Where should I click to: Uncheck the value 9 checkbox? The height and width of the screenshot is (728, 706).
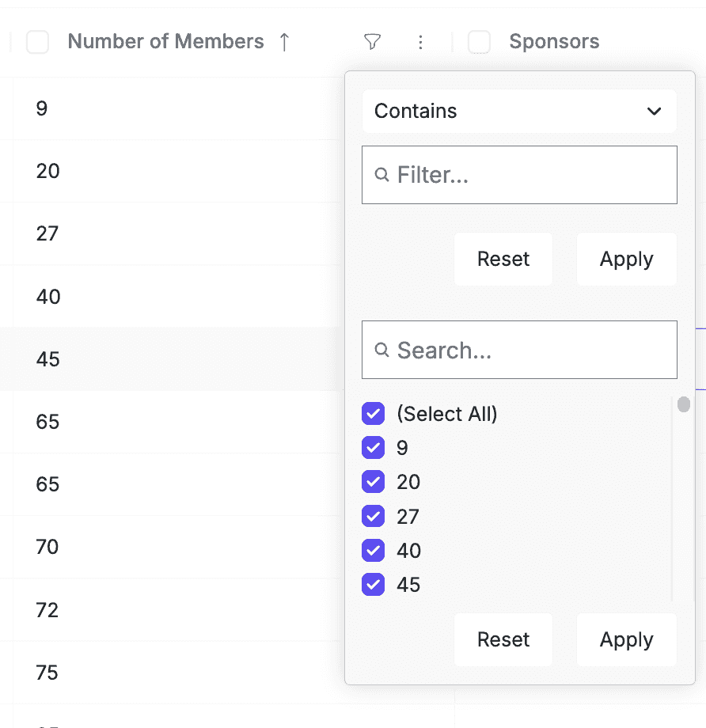click(x=373, y=448)
